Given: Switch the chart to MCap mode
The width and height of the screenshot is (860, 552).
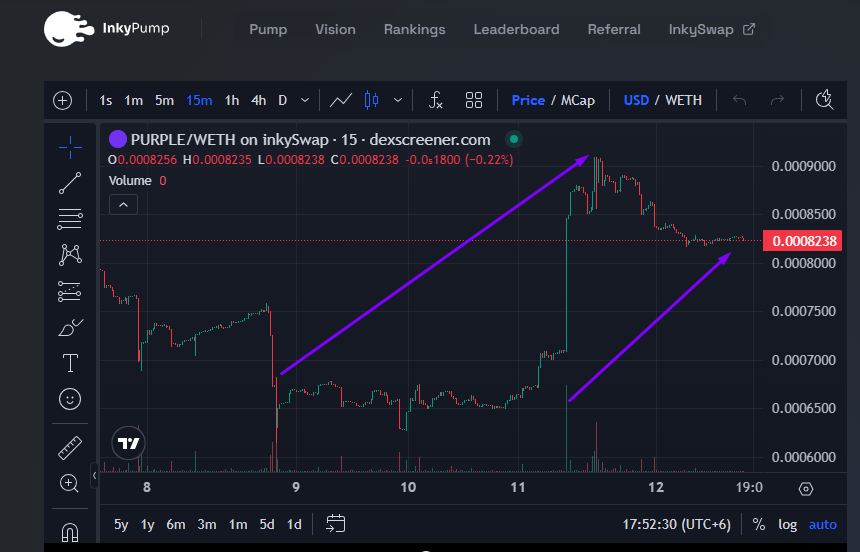Looking at the screenshot, I should (x=578, y=100).
